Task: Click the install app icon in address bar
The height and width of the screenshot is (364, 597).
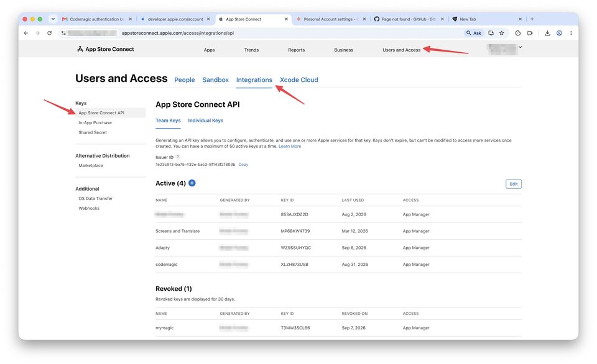Action: (x=491, y=33)
